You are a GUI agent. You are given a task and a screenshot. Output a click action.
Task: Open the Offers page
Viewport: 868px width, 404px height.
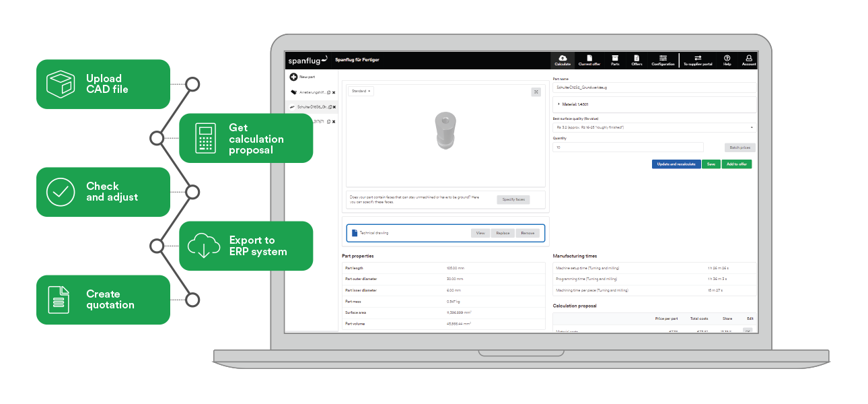[x=637, y=61]
